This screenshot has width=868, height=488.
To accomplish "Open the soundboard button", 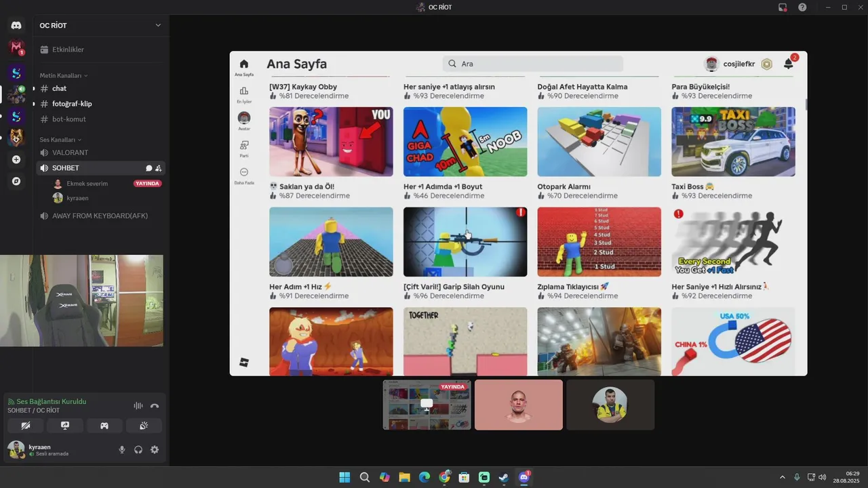I will click(x=144, y=426).
